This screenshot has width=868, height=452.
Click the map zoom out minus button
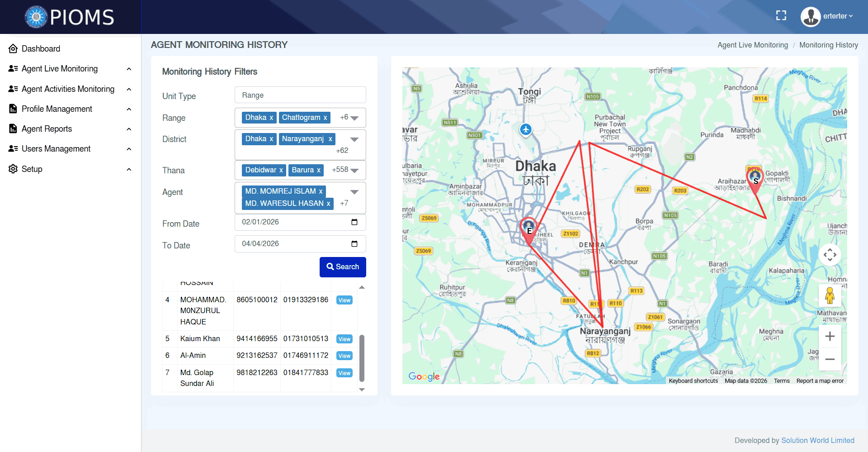830,360
